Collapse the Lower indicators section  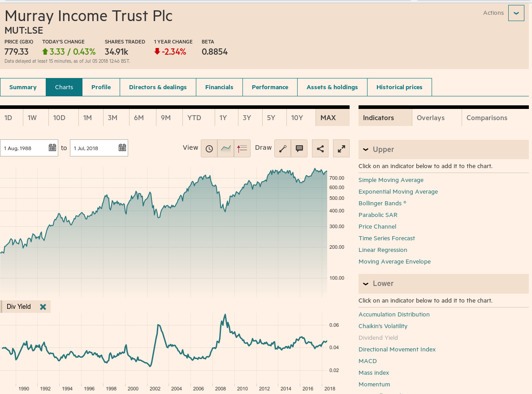(366, 284)
